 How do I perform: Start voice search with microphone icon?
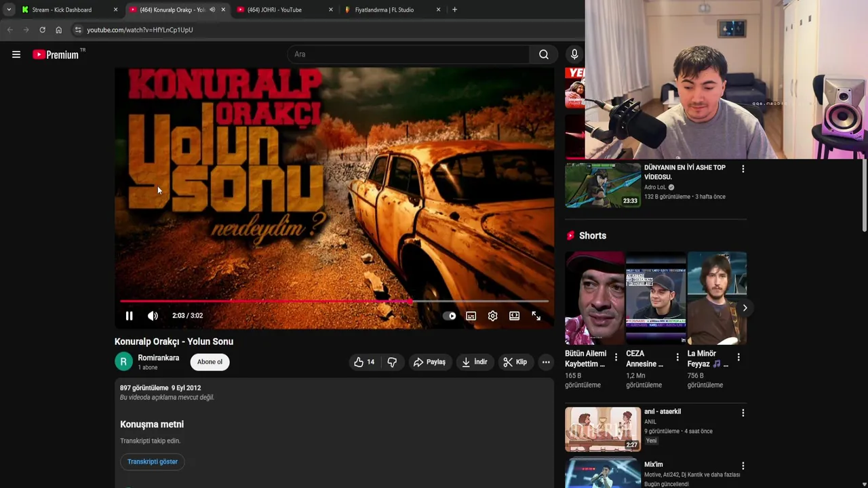pos(574,54)
